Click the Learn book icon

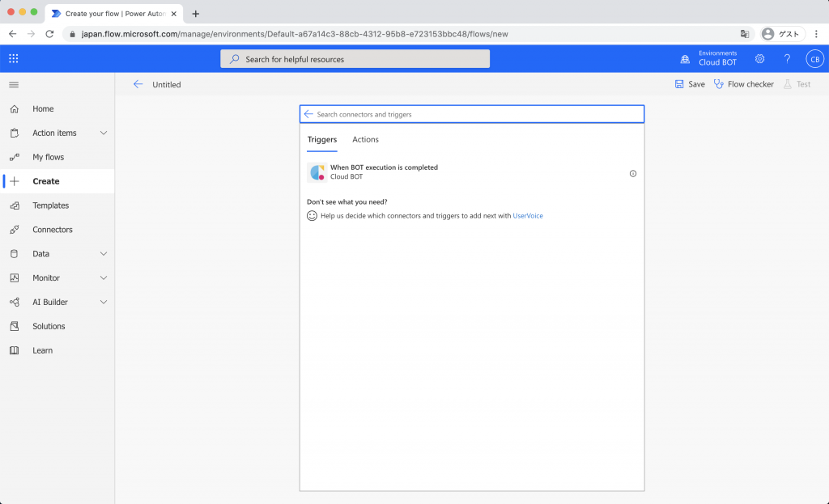(15, 350)
